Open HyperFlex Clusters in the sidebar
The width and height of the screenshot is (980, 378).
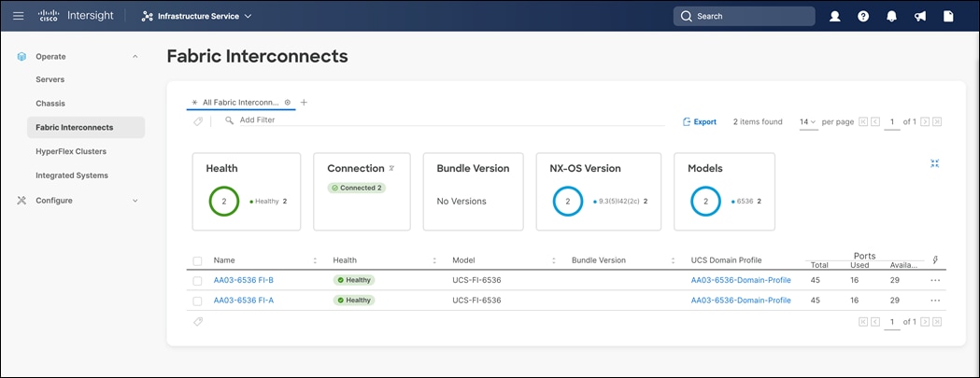tap(71, 151)
